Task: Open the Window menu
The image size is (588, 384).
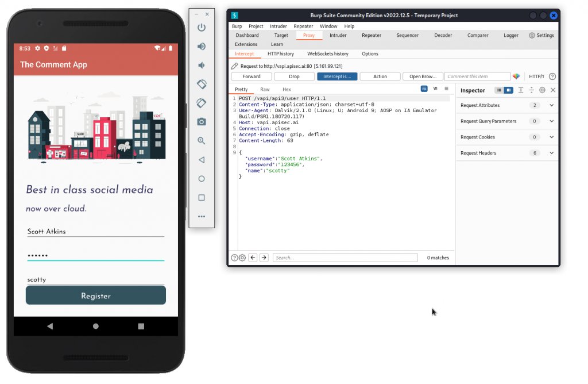Action: (328, 26)
